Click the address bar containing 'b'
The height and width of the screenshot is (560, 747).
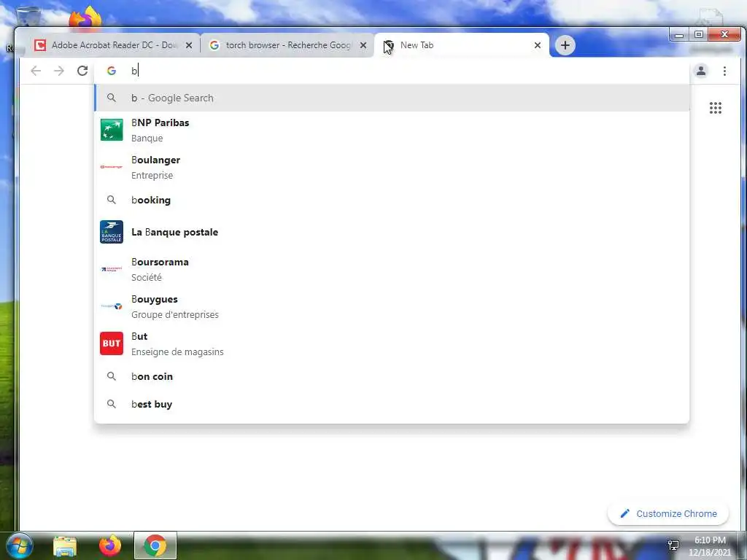(392, 71)
